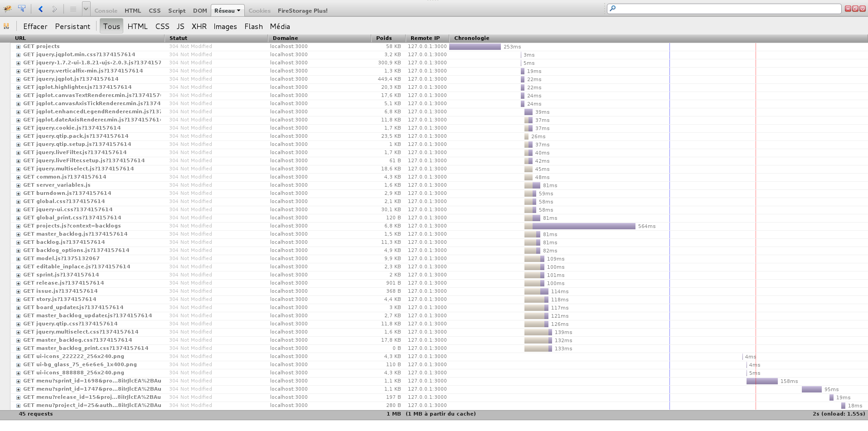Click the XHR break icon in the filter bar
Screen dimensions: 868x431
[6, 26]
